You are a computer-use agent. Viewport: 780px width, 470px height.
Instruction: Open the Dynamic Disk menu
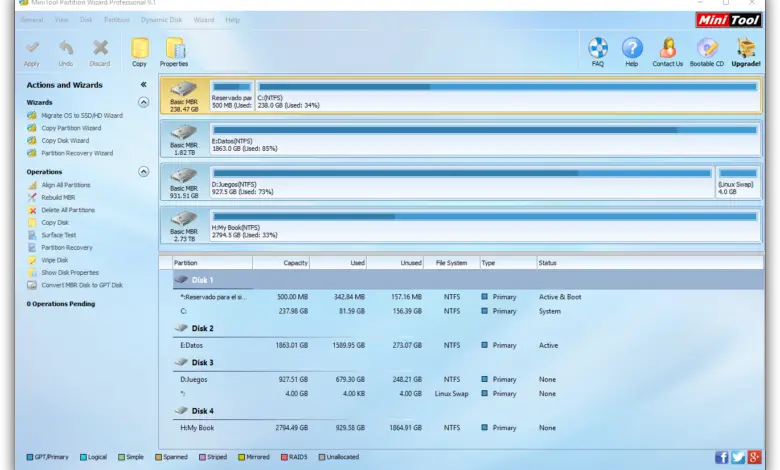pos(162,20)
